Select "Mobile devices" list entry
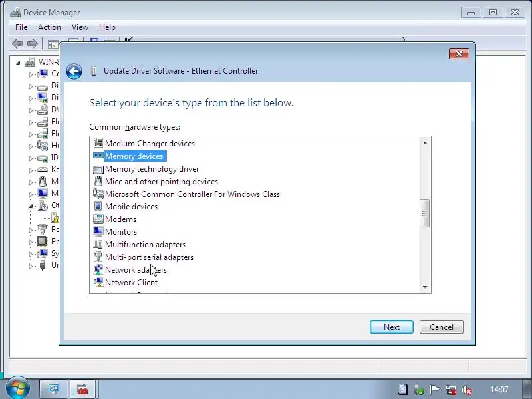The image size is (532, 399). [131, 207]
